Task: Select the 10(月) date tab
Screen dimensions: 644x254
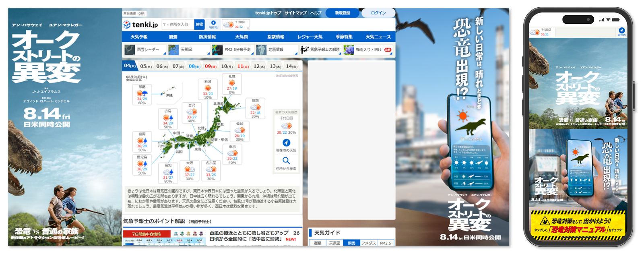Action: 227,66
